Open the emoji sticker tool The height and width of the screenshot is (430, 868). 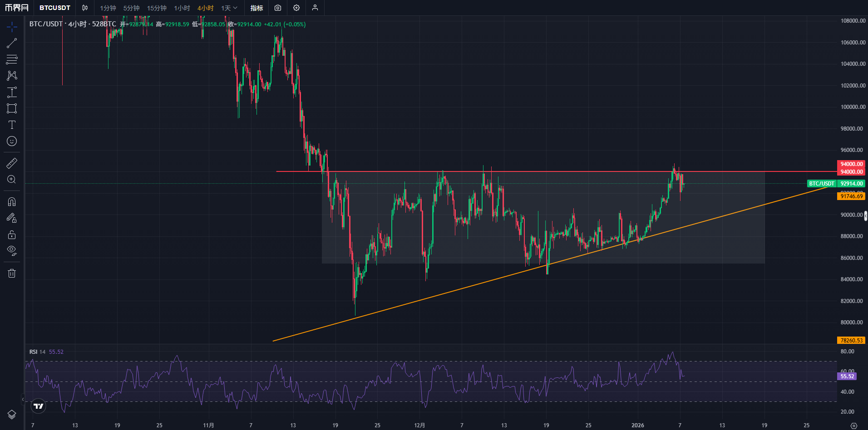pos(12,141)
